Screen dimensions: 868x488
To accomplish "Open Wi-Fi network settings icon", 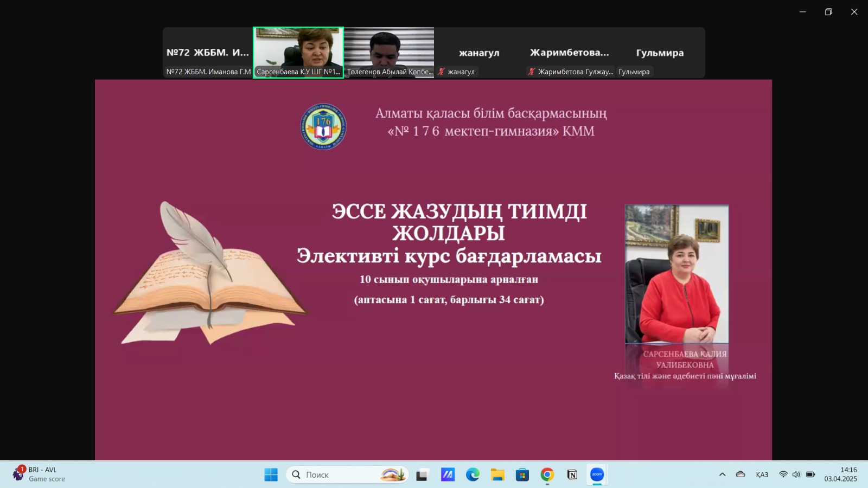I will click(x=783, y=474).
